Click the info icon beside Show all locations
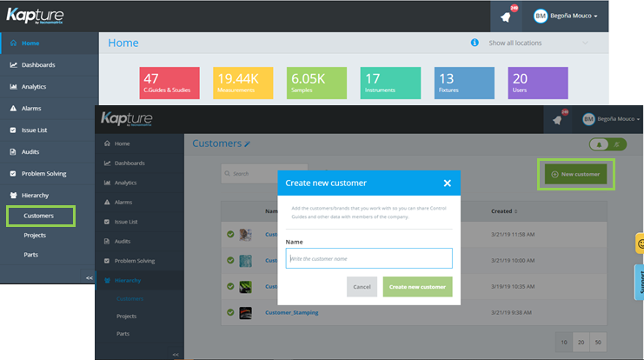The width and height of the screenshot is (644, 360). click(475, 43)
